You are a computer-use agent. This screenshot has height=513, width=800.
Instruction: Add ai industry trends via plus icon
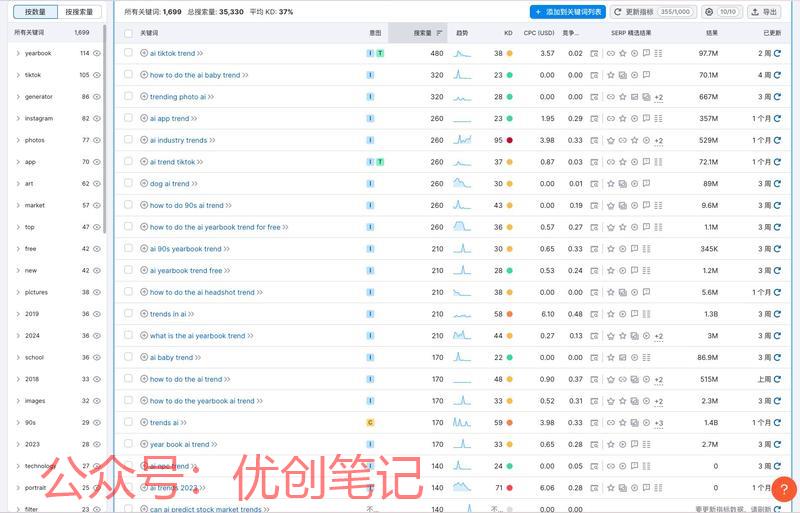(x=144, y=140)
